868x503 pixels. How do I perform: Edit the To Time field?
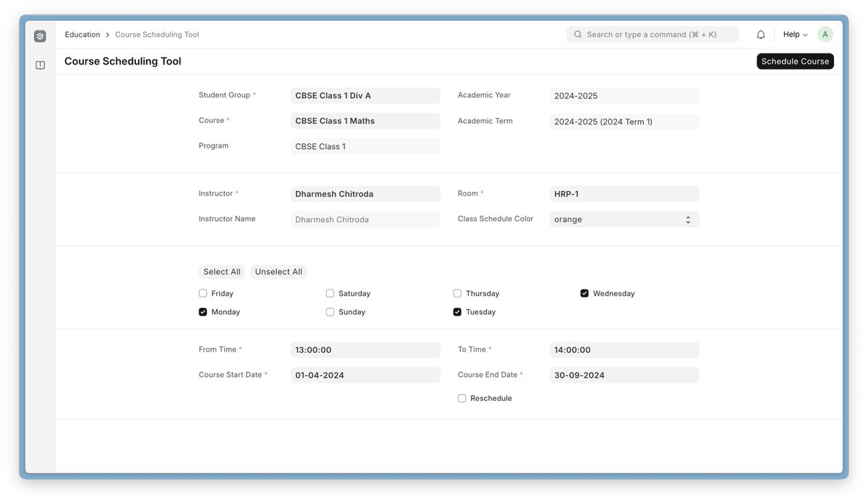[x=624, y=350]
